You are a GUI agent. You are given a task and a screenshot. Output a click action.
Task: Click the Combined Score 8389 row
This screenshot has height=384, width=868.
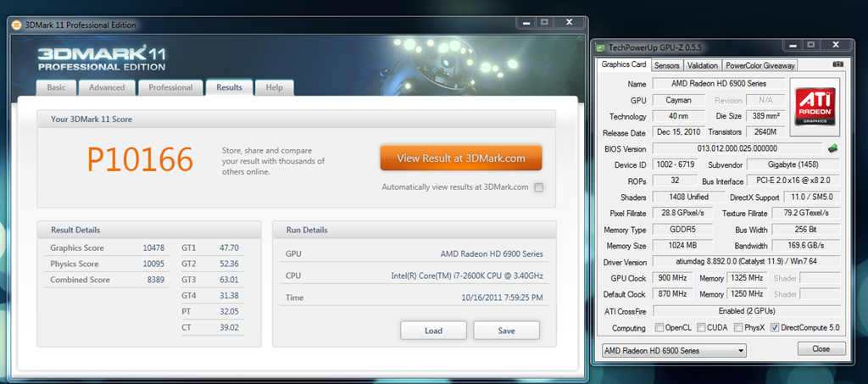tap(107, 280)
